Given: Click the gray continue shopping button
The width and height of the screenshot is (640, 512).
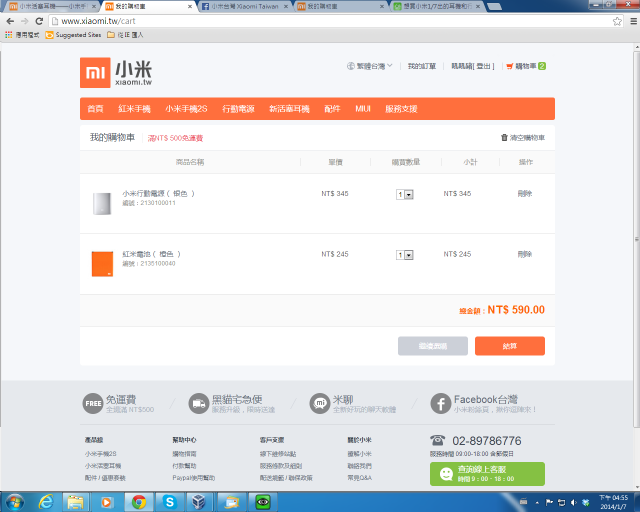Looking at the screenshot, I should [x=433, y=346].
